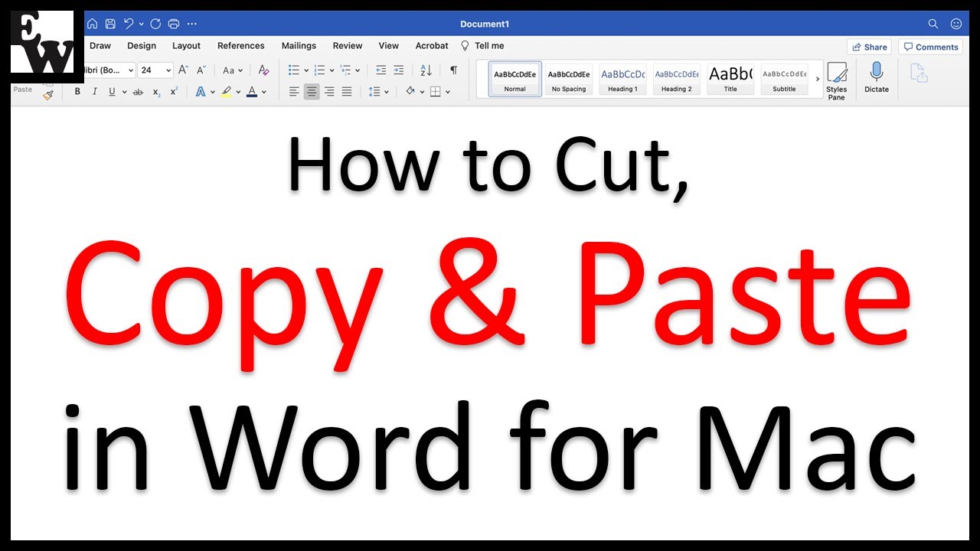Expand the styles gallery arrow
Image resolution: width=980 pixels, height=551 pixels.
point(817,79)
